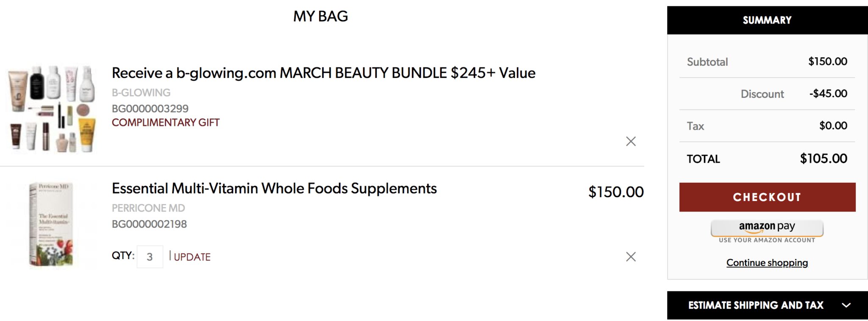The image size is (868, 321).
Task: Click the Total $105.00 amount
Action: point(823,159)
